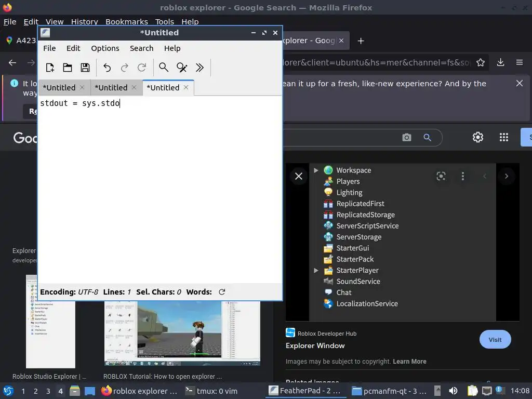Click Firefox back navigation arrow
This screenshot has height=399, width=532.
(x=12, y=62)
